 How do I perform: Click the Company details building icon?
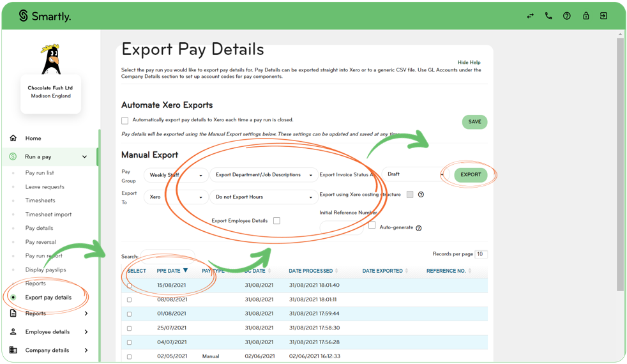pos(13,350)
